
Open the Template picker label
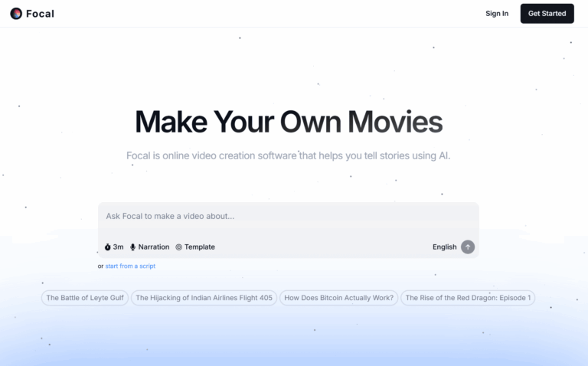(x=199, y=247)
